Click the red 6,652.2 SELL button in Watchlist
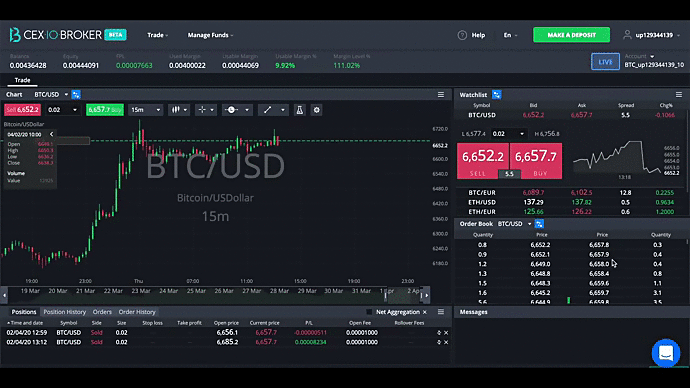This screenshot has width=690, height=388. point(483,161)
